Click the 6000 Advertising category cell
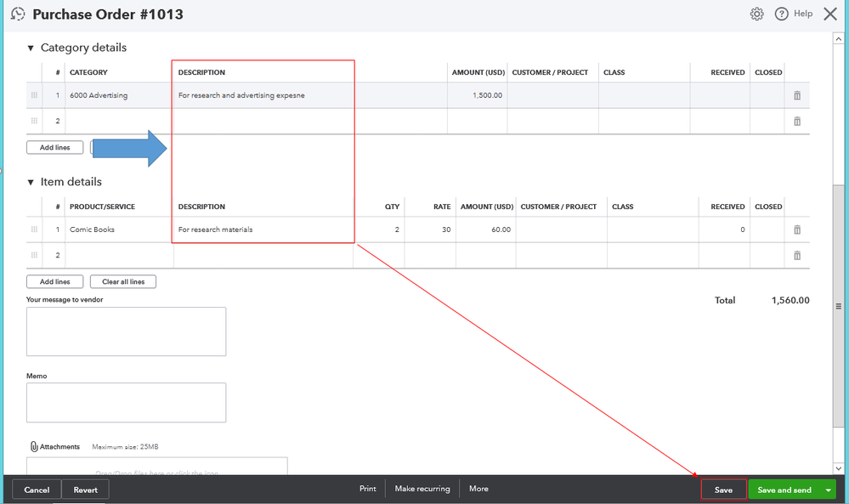849x504 pixels. (119, 95)
